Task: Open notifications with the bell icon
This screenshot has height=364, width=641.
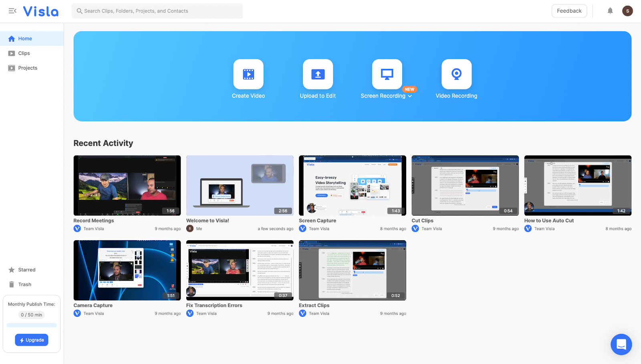Action: coord(610,11)
